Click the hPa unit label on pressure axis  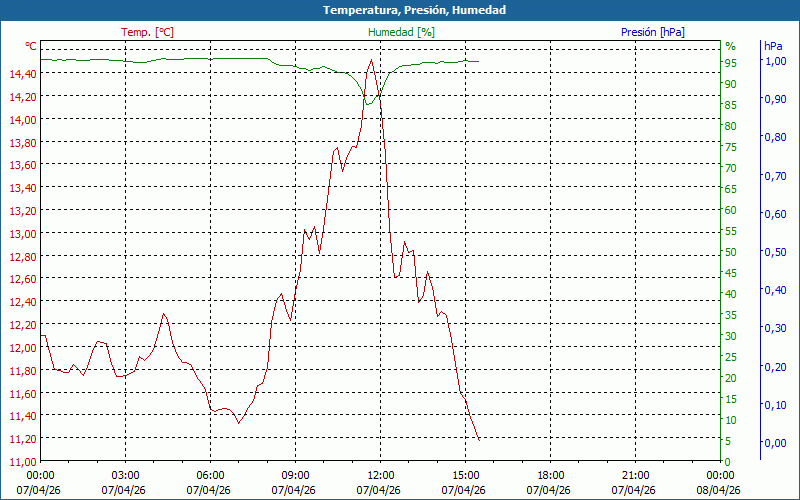pyautogui.click(x=773, y=46)
